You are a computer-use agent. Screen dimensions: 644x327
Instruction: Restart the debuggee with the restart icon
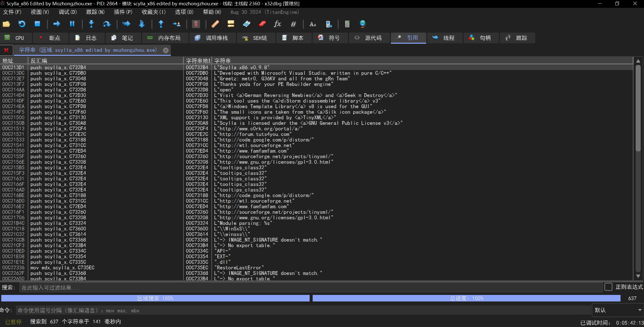pos(22,24)
